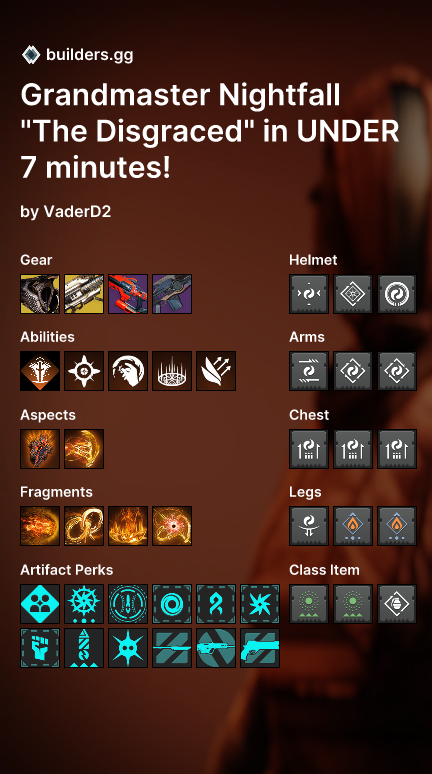The height and width of the screenshot is (774, 432).
Task: Click the first artifact perk with people symbol
Action: 40,604
